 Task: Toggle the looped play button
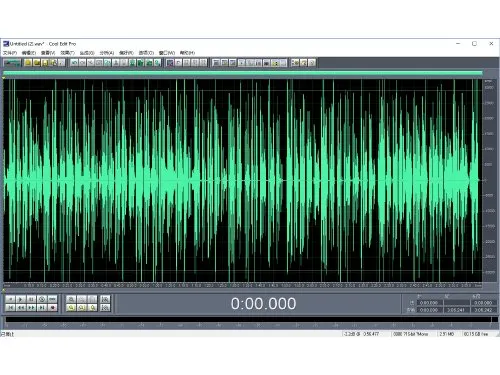pyautogui.click(x=52, y=299)
